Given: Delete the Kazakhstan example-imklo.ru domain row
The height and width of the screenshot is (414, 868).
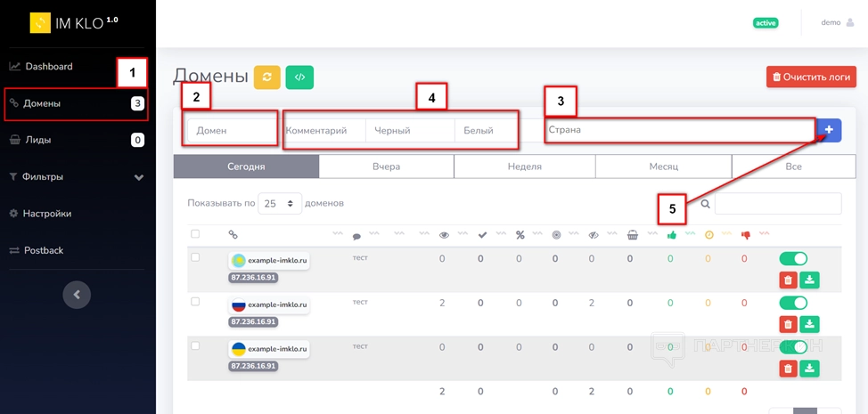Looking at the screenshot, I should coord(788,280).
